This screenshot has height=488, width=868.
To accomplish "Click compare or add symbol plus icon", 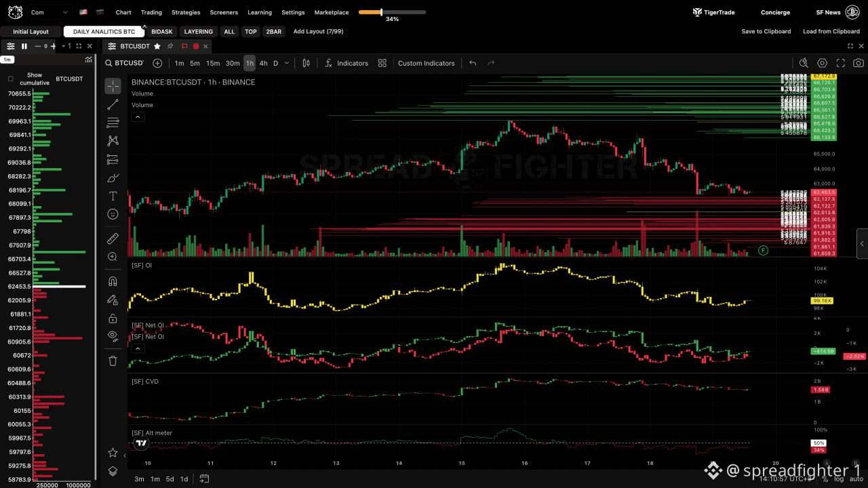I will [157, 63].
